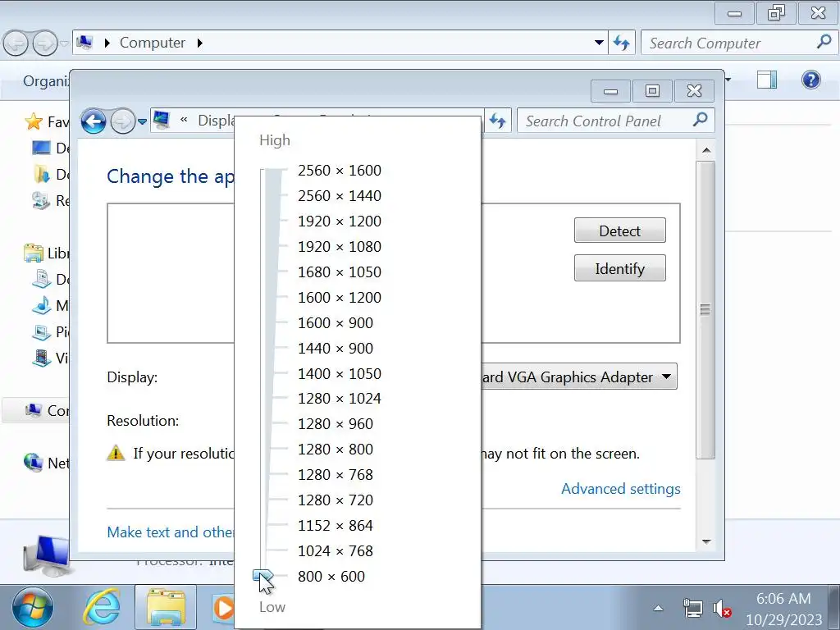
Task: Select 2560 × 1440 resolution
Action: [339, 195]
